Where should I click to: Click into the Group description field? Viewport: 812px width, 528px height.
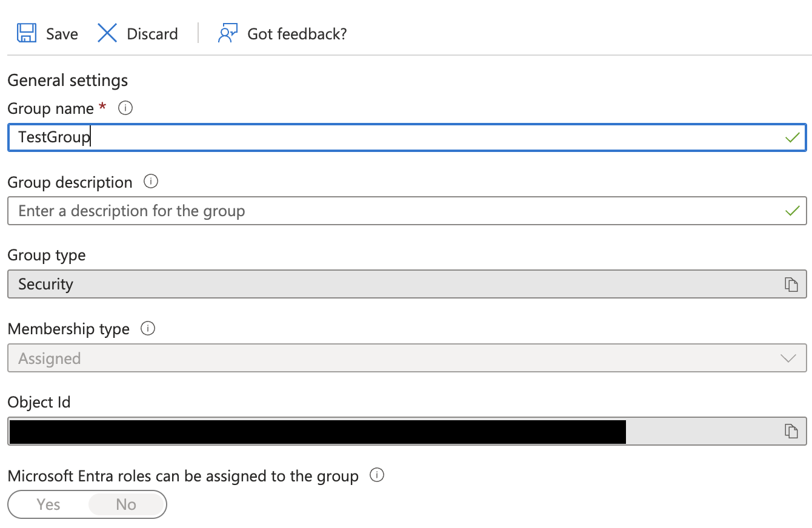tap(407, 211)
